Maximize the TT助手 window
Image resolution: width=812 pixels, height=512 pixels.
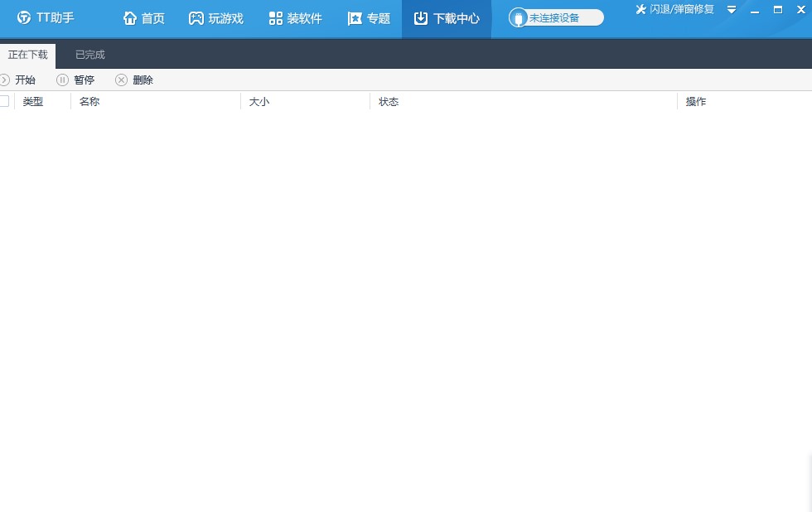(x=778, y=9)
